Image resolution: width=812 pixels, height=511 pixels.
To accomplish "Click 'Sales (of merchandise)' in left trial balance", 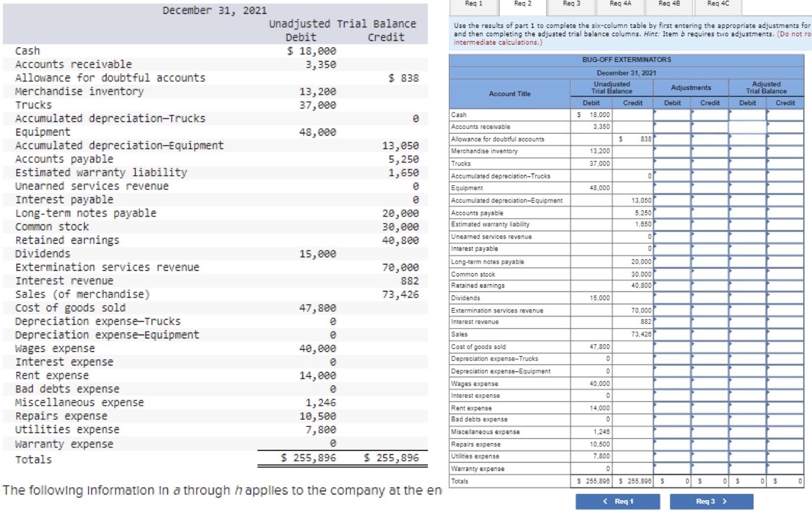I will 82,294.
